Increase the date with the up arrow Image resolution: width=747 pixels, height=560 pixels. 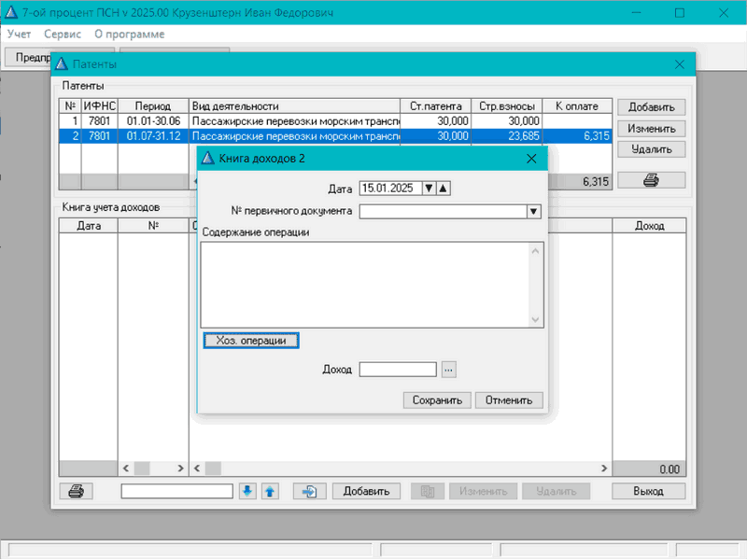[444, 188]
